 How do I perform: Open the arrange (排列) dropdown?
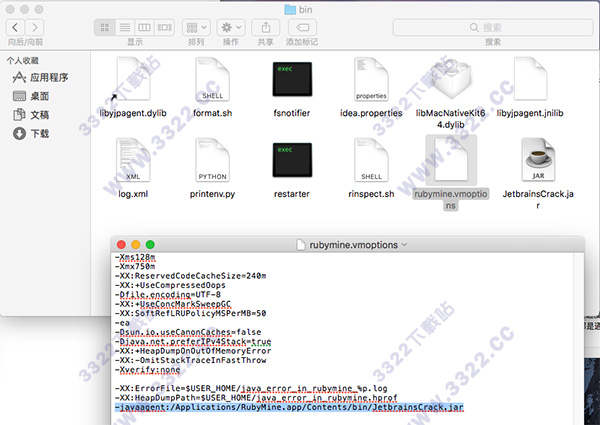pos(196,27)
